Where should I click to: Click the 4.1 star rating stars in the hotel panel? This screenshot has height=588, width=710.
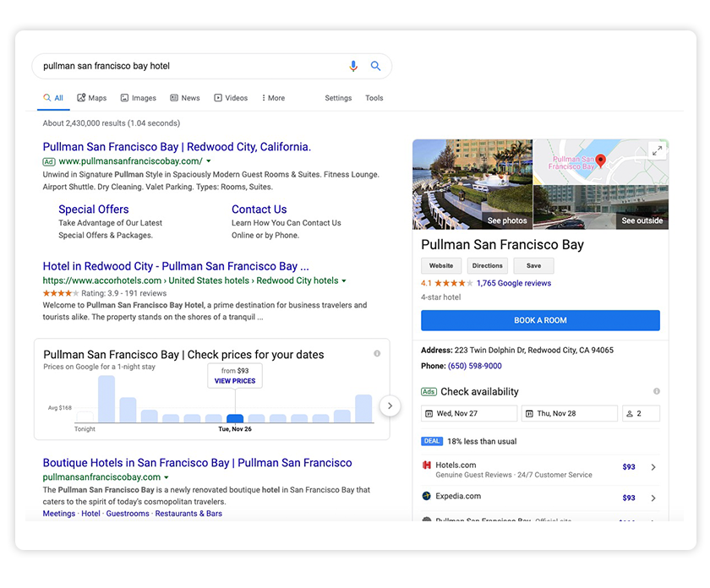(x=453, y=283)
